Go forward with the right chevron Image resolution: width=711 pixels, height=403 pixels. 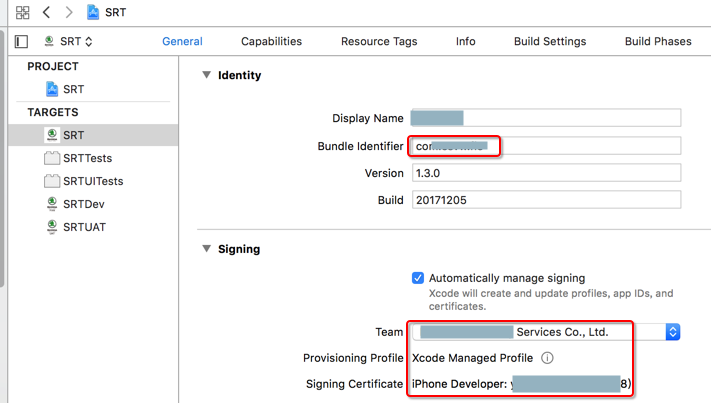pos(69,13)
